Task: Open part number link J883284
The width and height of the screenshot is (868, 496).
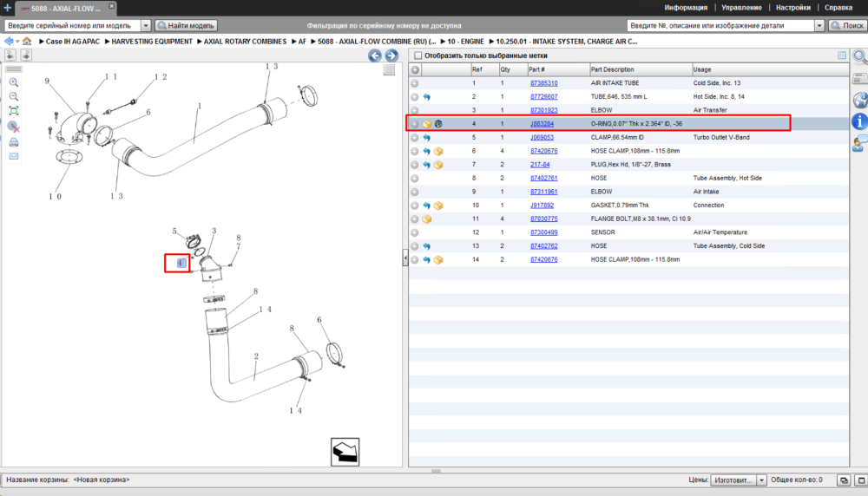Action: coord(542,124)
